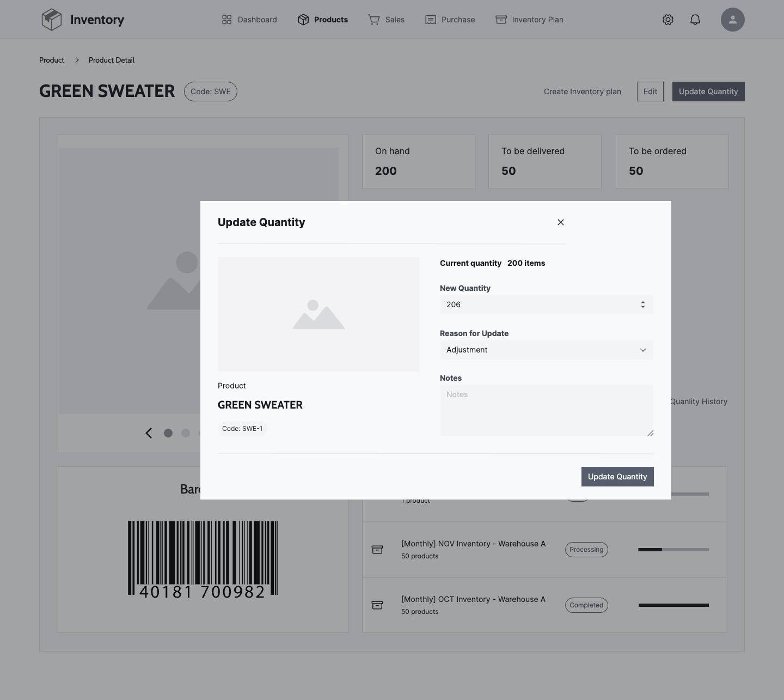Open the Purchase section

pyautogui.click(x=450, y=20)
